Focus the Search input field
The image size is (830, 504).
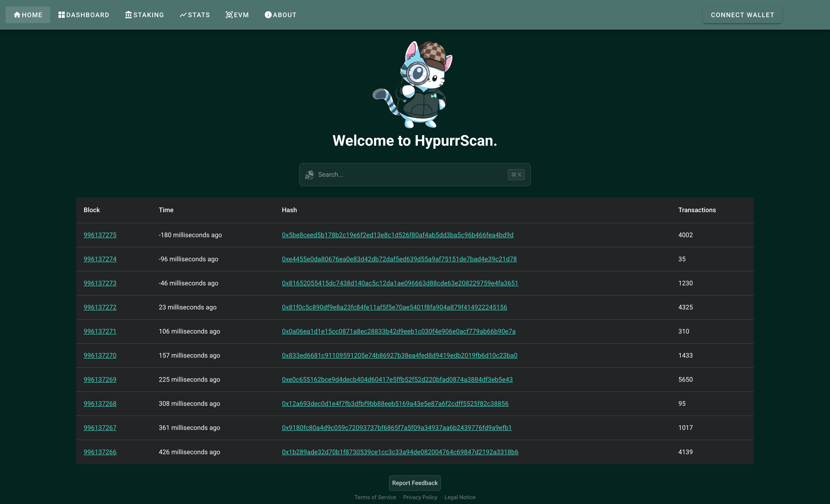(x=415, y=174)
